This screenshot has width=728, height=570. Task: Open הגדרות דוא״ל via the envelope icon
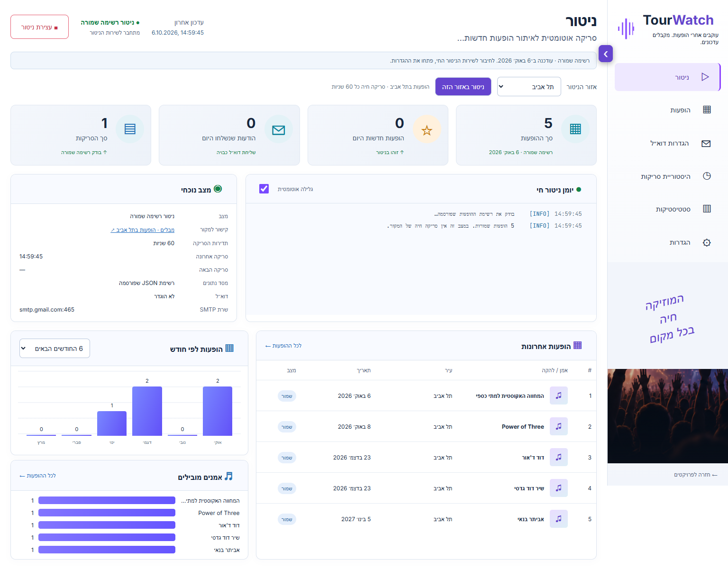tap(706, 144)
